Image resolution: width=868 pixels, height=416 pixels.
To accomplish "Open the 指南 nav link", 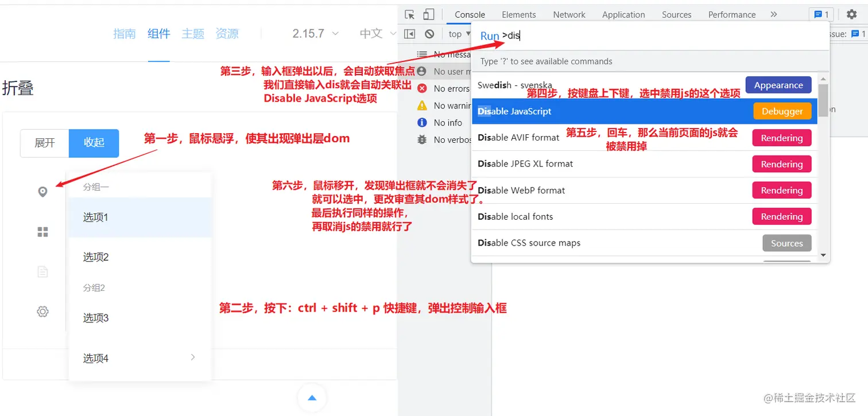I will (125, 34).
